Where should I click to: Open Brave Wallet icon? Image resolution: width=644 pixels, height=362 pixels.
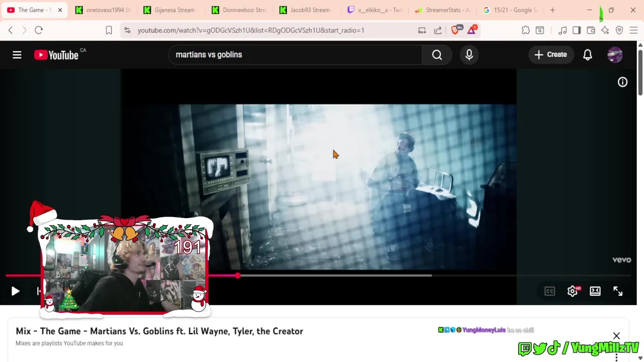click(591, 30)
